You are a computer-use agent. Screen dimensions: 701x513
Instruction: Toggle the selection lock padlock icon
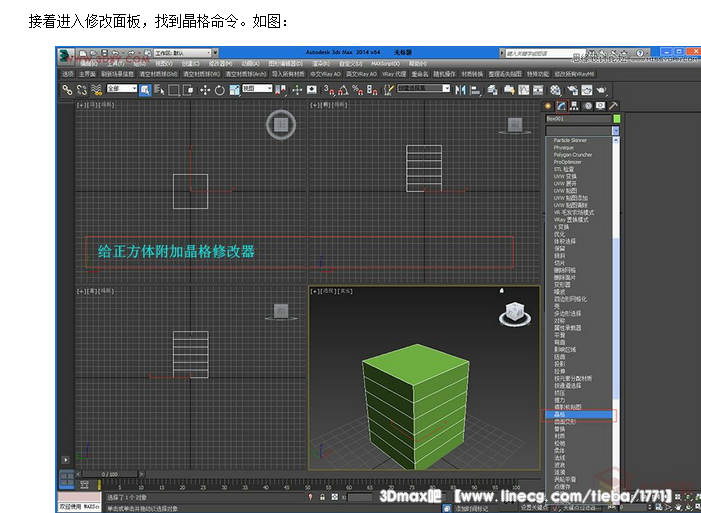tap(322, 497)
